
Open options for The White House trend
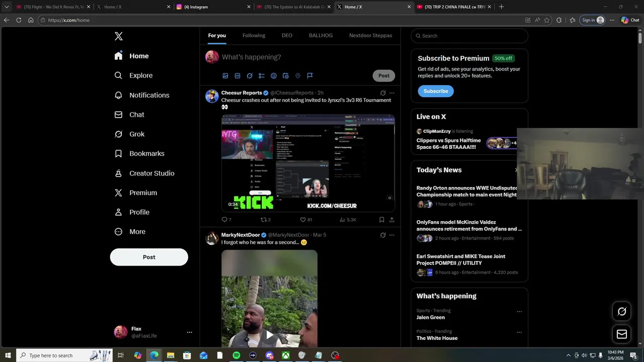[519, 332]
